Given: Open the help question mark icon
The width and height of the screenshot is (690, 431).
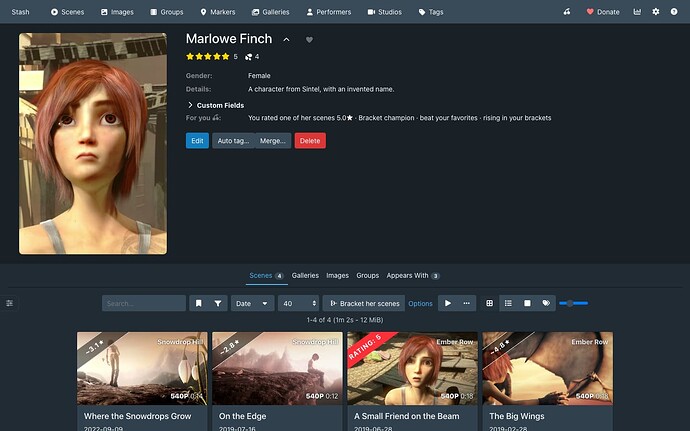Looking at the screenshot, I should [x=674, y=12].
